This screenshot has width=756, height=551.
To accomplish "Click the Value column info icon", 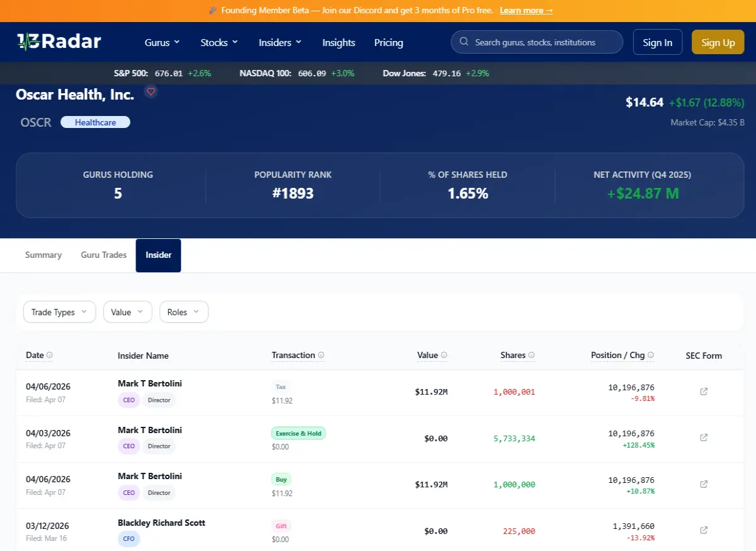I will [444, 356].
